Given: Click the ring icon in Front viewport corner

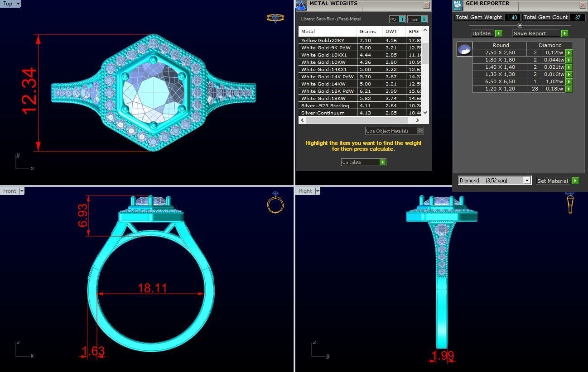Looking at the screenshot, I should (x=275, y=202).
